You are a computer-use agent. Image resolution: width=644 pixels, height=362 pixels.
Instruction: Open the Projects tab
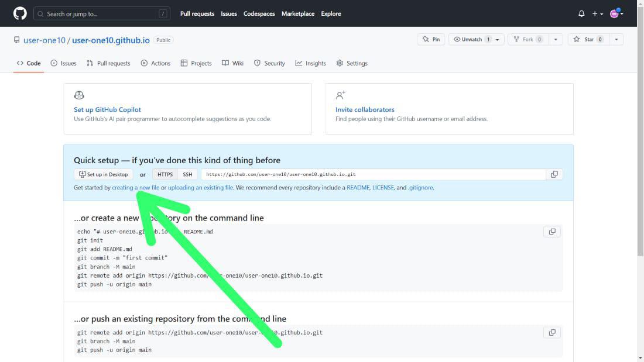coord(196,63)
